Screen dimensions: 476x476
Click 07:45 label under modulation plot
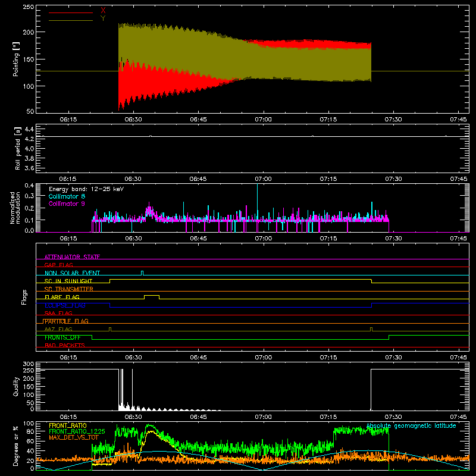click(x=458, y=239)
